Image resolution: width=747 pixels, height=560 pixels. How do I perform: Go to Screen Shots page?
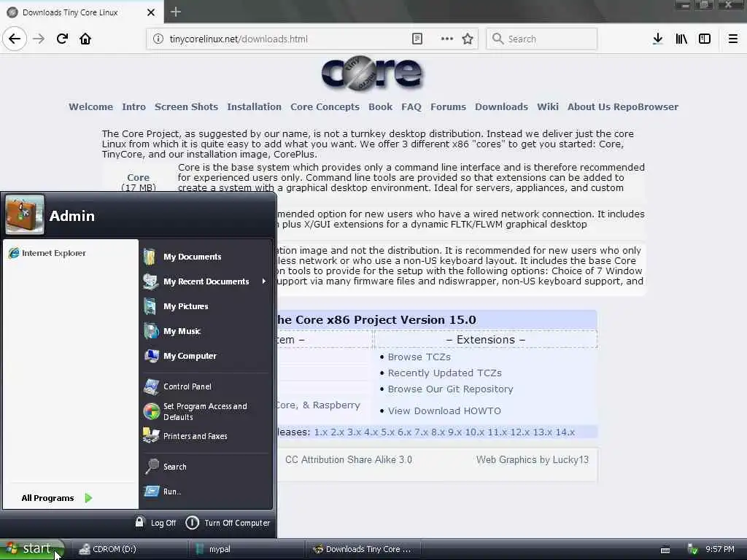186,106
